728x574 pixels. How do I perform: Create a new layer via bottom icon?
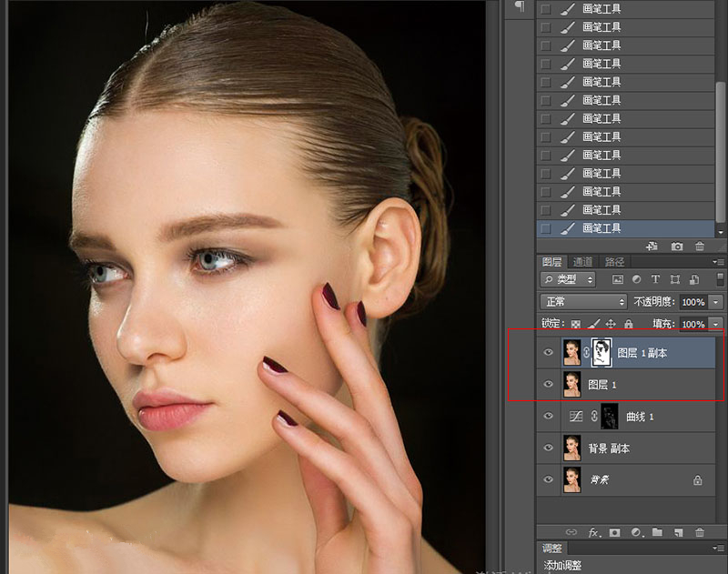click(x=678, y=532)
